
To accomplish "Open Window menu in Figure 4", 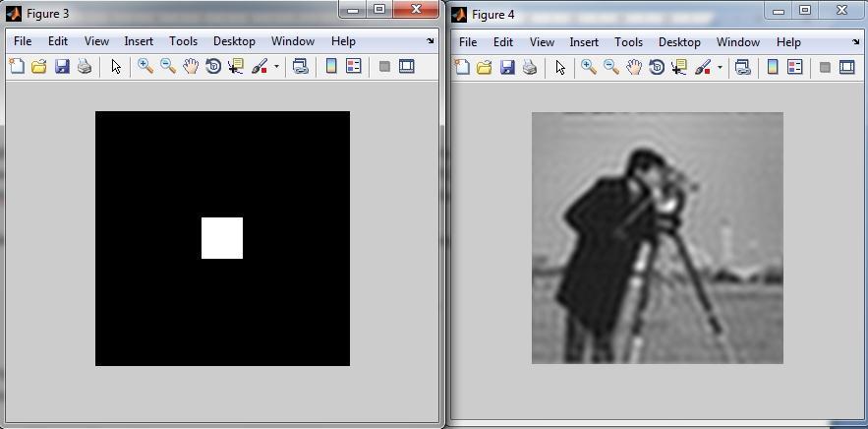I will (738, 42).
